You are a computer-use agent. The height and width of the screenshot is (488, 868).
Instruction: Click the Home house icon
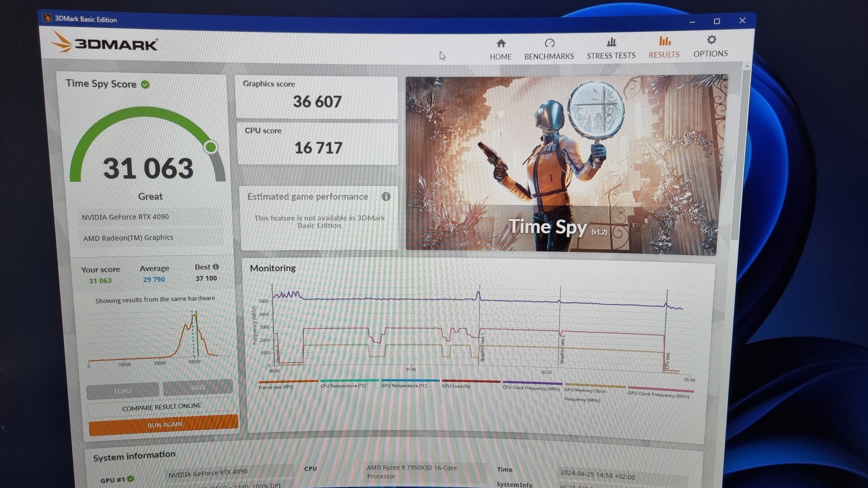tap(501, 43)
